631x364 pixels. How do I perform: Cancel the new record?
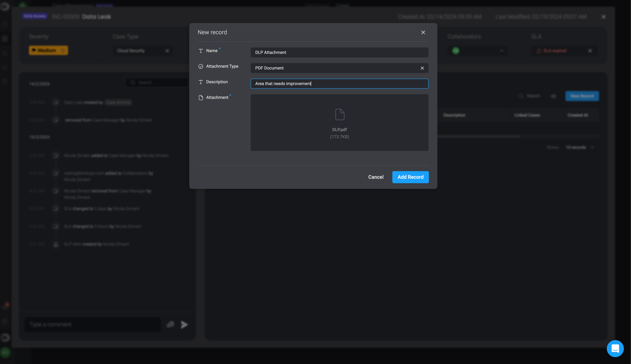(x=376, y=177)
